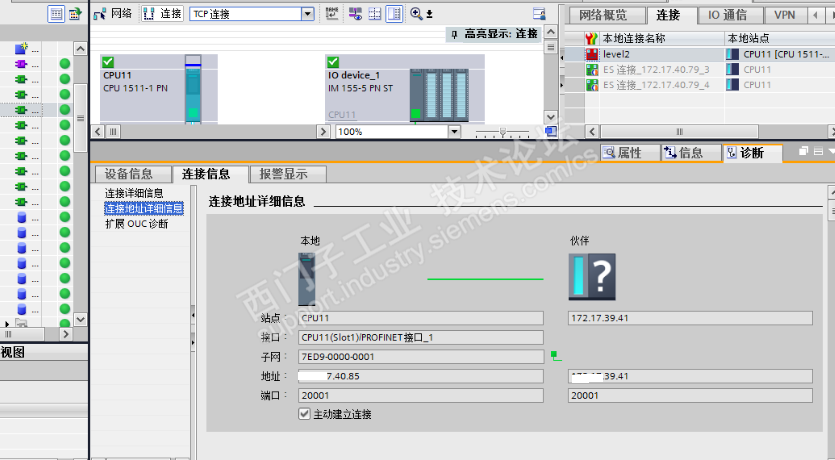Click the network view scroll down arrow

tap(551, 117)
